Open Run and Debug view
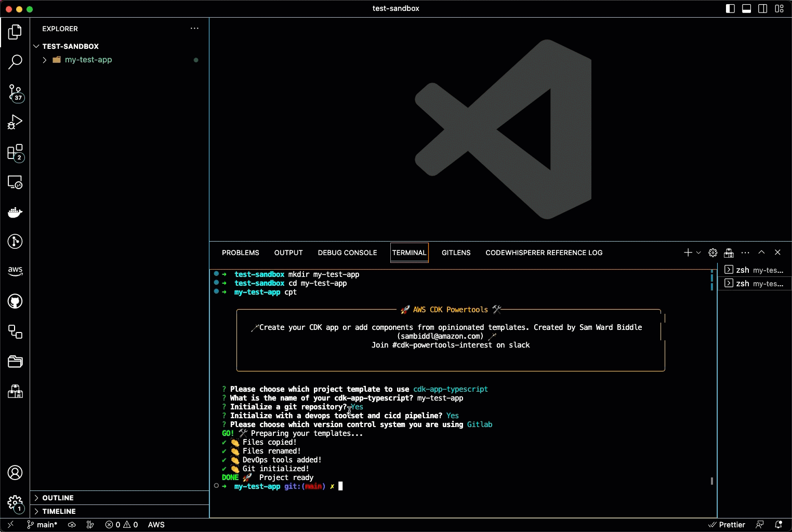 coord(15,122)
